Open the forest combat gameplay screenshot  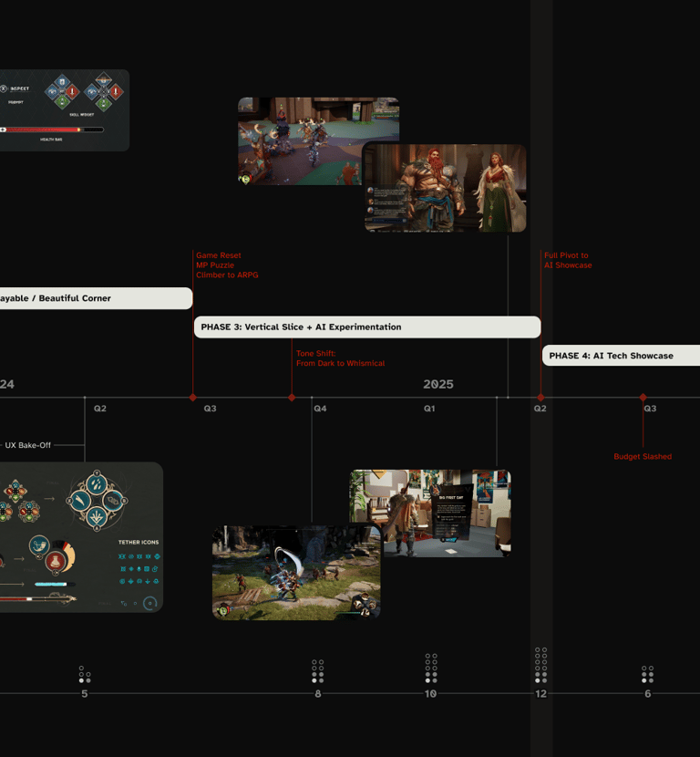tap(296, 572)
